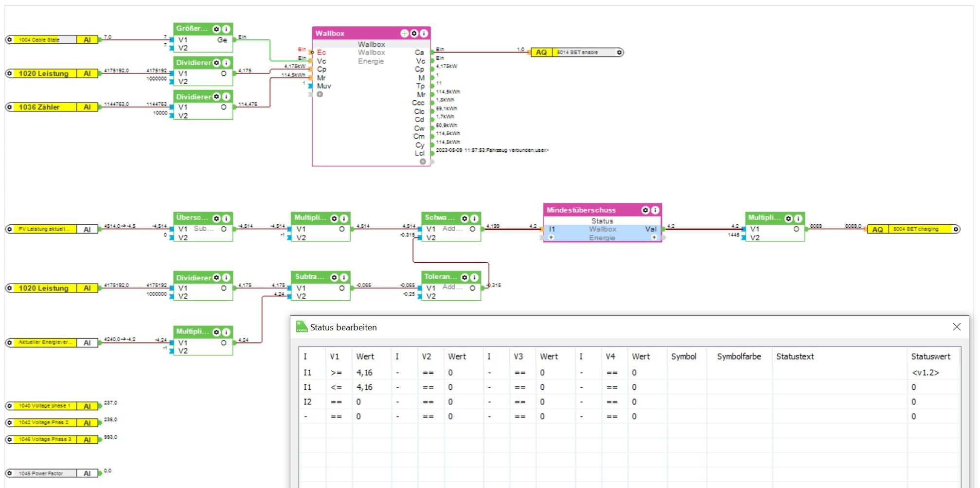The width and height of the screenshot is (980, 488).
Task: Open gear icon on the Subtra... block
Action: tap(334, 277)
